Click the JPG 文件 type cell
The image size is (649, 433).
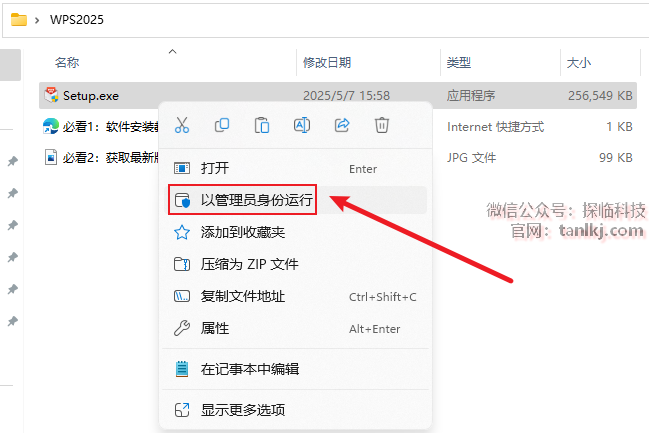471,158
